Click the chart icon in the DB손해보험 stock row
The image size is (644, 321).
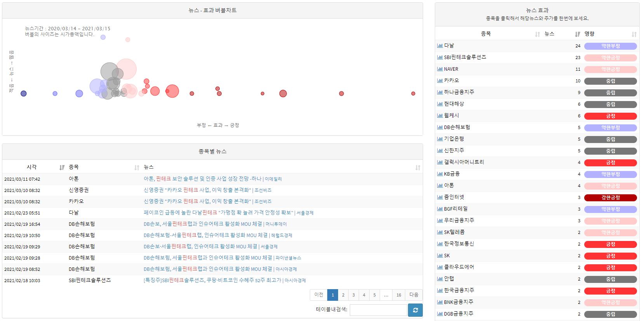point(440,127)
